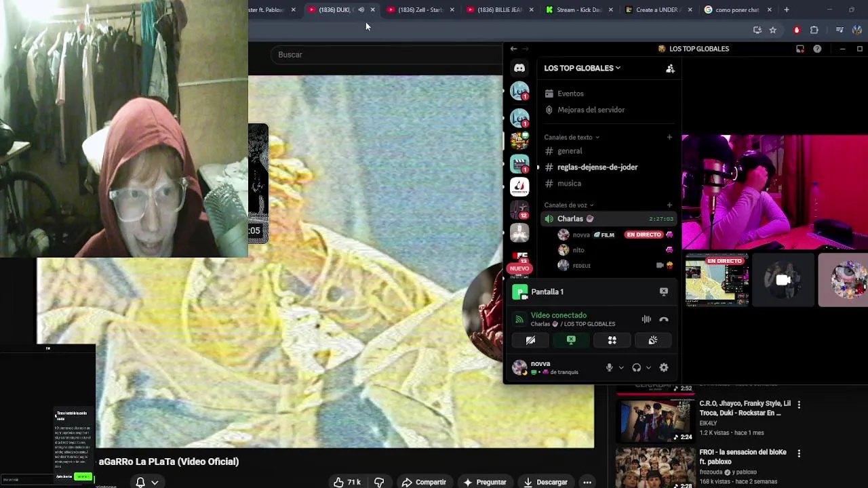Viewport: 868px width, 488px height.
Task: Click user nito in the voice channel
Action: tap(578, 250)
